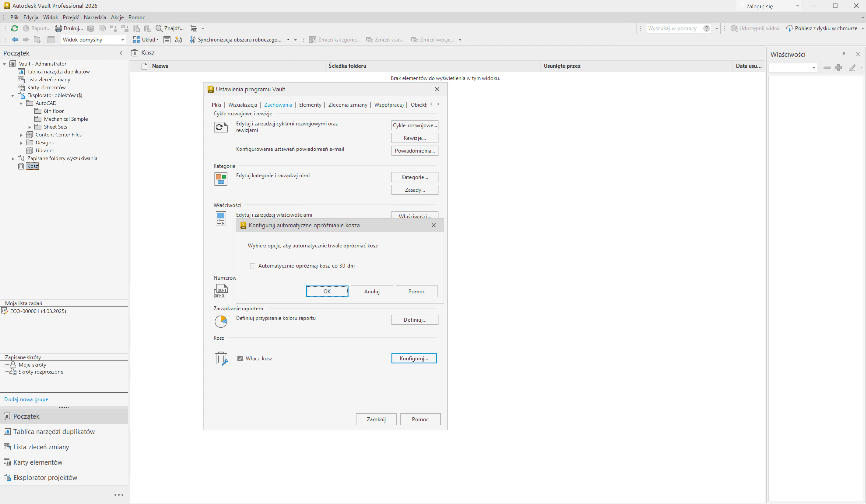Viewport: 866px width, 504px height.
Task: Click the pin icon in Właściwości panel
Action: [844, 54]
